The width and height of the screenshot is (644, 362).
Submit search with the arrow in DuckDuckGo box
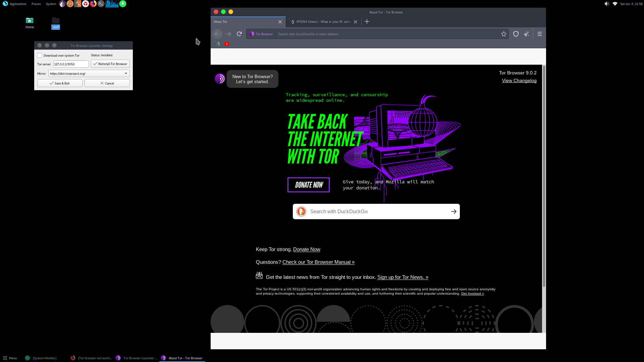[x=454, y=212]
